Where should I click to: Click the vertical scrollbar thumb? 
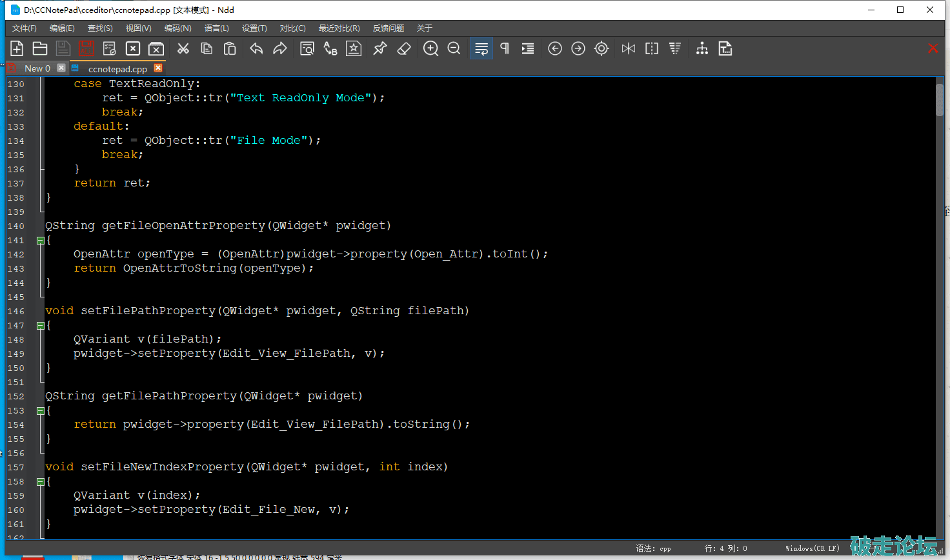(940, 100)
